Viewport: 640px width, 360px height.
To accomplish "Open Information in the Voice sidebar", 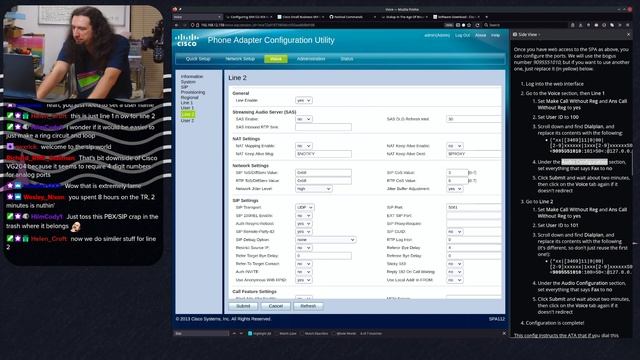I will [x=192, y=77].
